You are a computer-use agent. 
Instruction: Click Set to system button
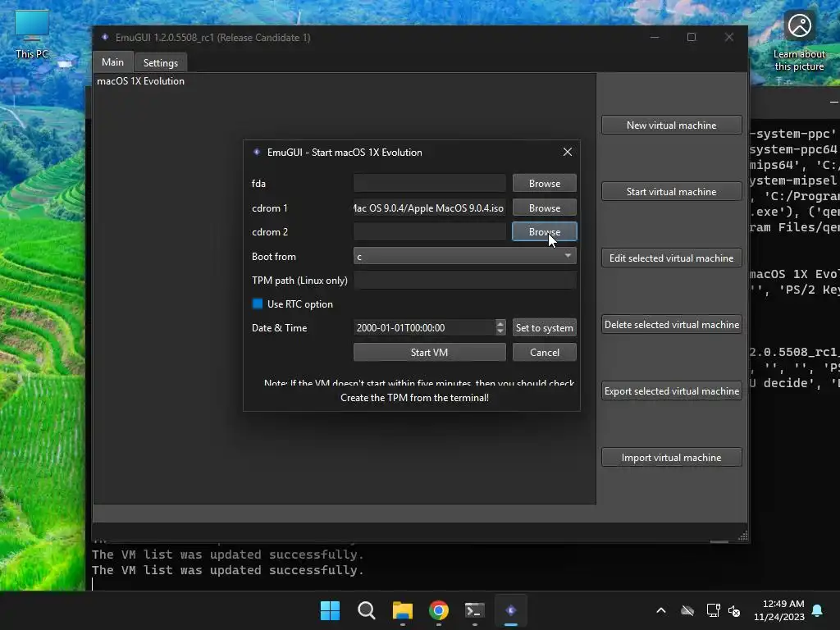[545, 327]
